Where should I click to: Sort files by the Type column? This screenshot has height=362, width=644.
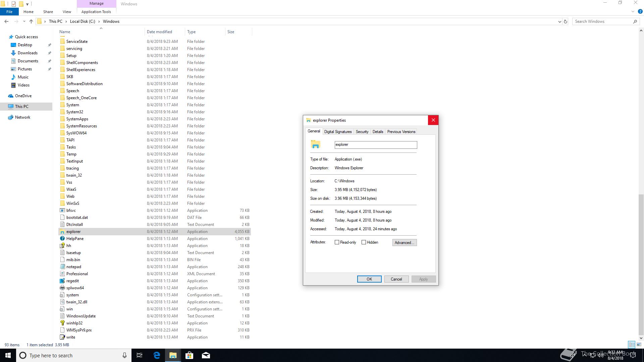click(205, 32)
